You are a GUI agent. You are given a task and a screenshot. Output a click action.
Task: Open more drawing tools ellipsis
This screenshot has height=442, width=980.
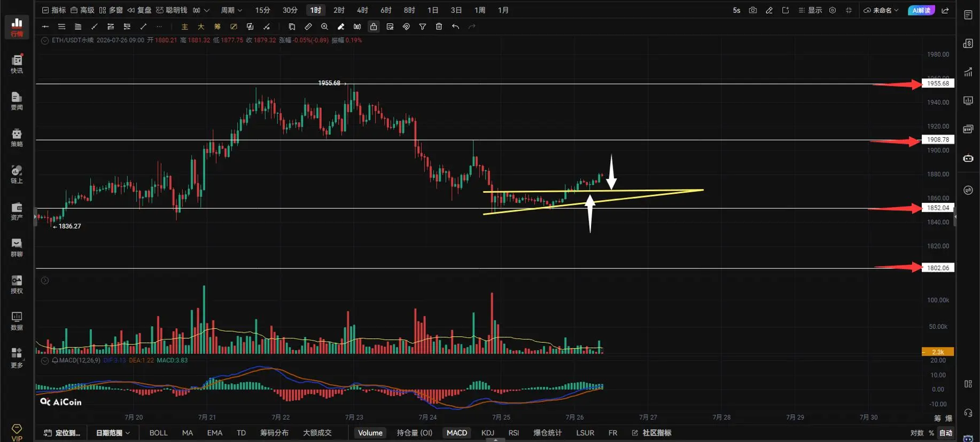pos(159,27)
